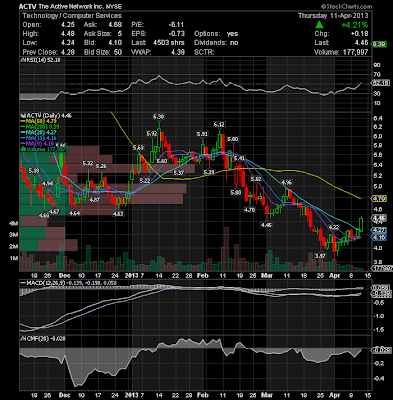Image resolution: width=393 pixels, height=400 pixels.
Task: Click the 'Thursday 11-Apr-2013' date
Action: click(x=333, y=16)
